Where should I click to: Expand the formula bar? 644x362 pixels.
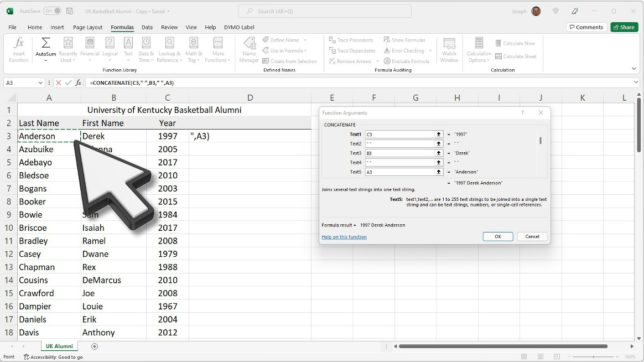click(636, 82)
